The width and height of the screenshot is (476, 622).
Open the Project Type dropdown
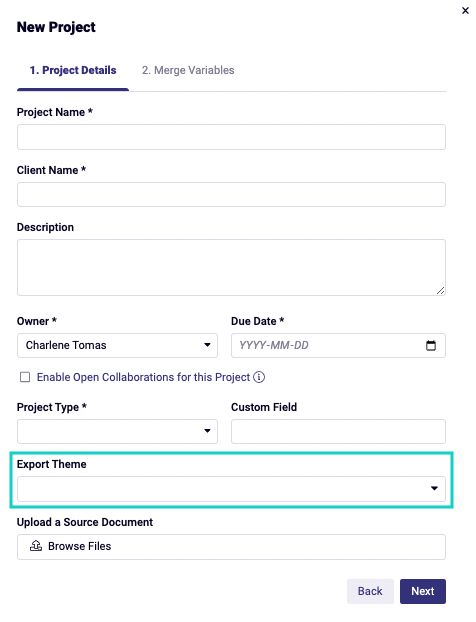point(117,431)
